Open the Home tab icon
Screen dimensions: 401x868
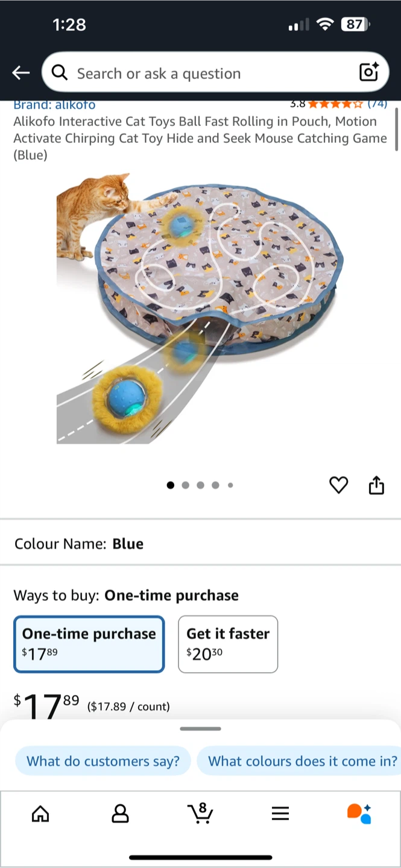click(x=40, y=814)
